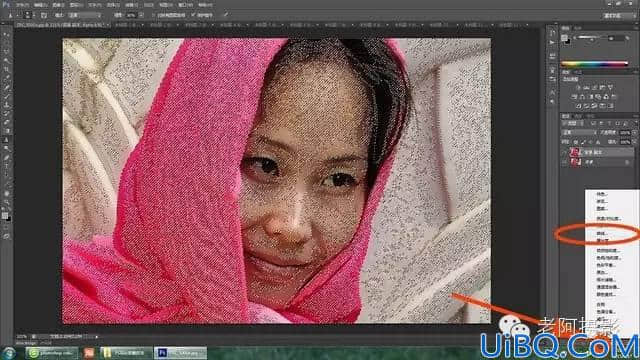640x360 pixels.
Task: Untick the checked checkbox in options bar
Action: click(x=193, y=15)
